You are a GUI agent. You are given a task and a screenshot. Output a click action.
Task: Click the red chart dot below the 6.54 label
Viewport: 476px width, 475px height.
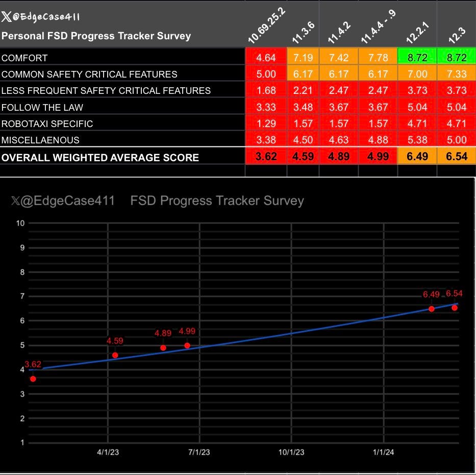pos(455,308)
